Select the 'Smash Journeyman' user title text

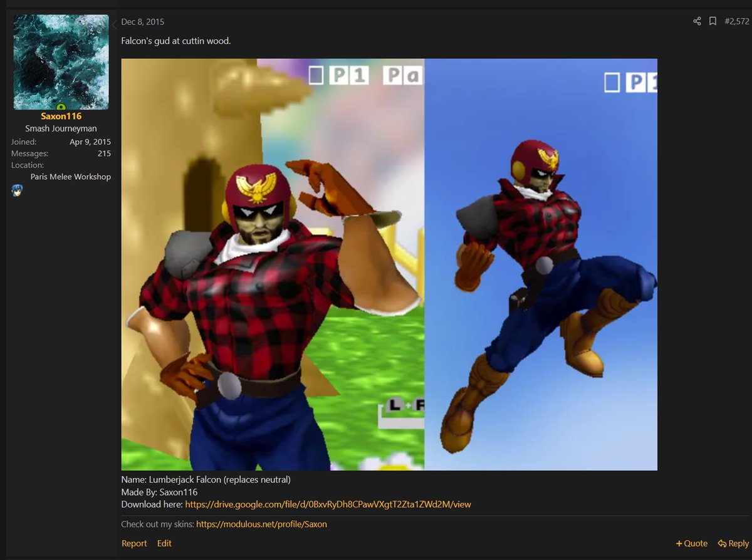pos(61,128)
